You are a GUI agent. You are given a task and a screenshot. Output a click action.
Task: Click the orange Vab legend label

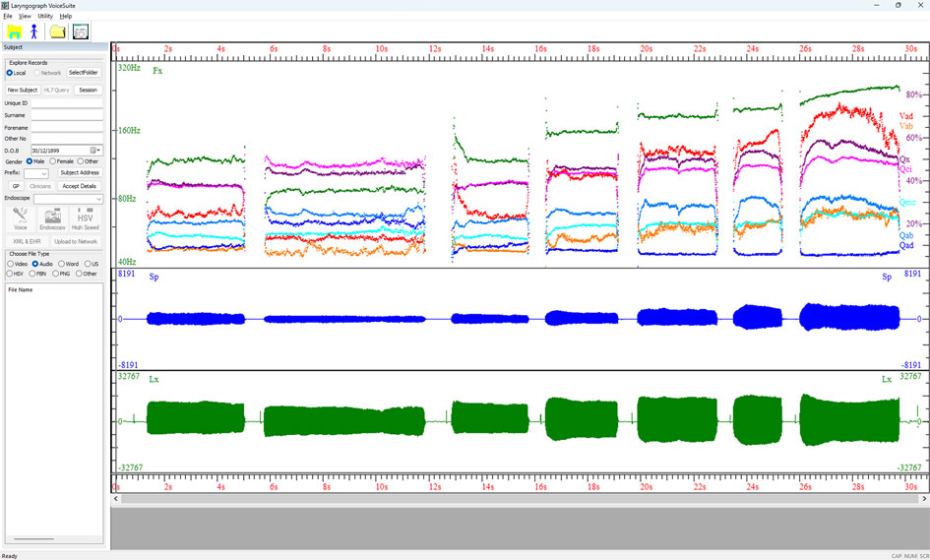tap(905, 126)
